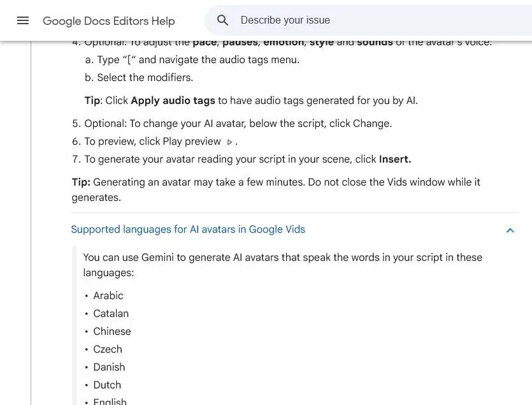Image resolution: width=532 pixels, height=405 pixels.
Task: Select the text Dutch
Action: pos(107,385)
